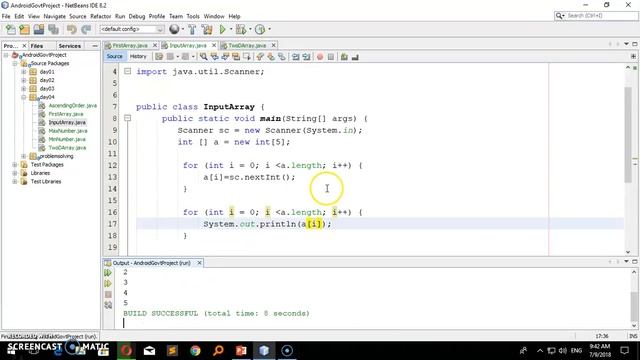Open the PowerPoint icon in the taskbar

[x=241, y=350]
